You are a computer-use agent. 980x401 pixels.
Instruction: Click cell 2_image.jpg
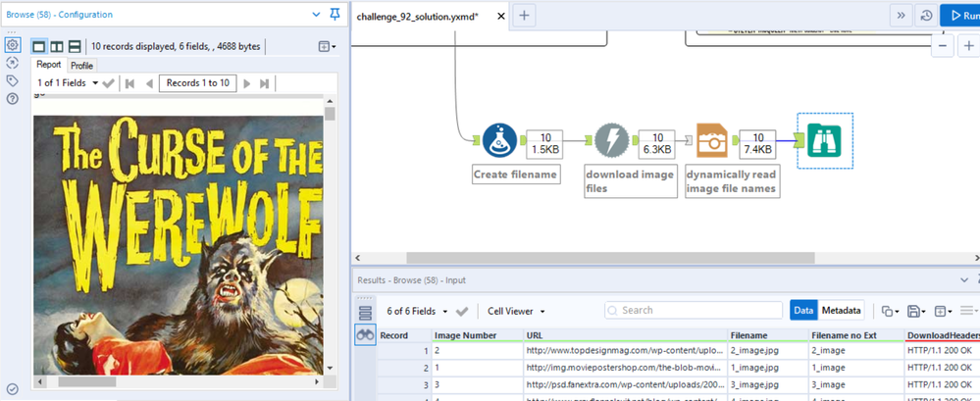point(767,351)
